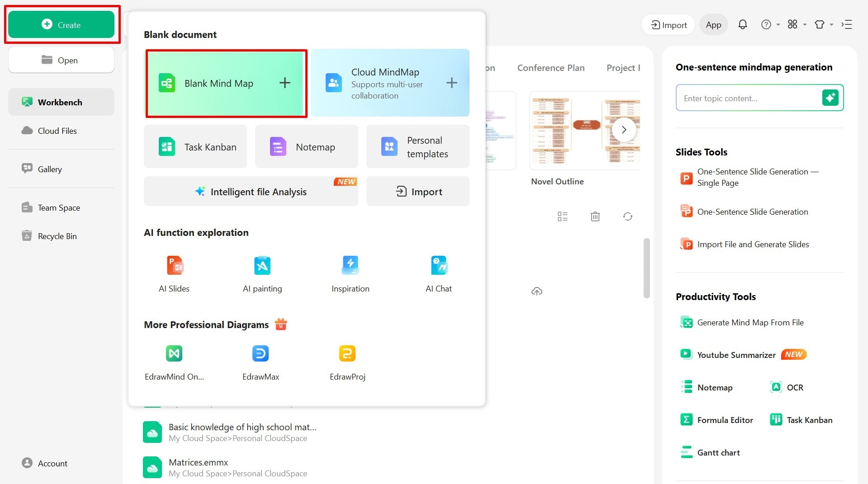Image resolution: width=868 pixels, height=484 pixels.
Task: Open Account settings in sidebar
Action: tap(44, 463)
